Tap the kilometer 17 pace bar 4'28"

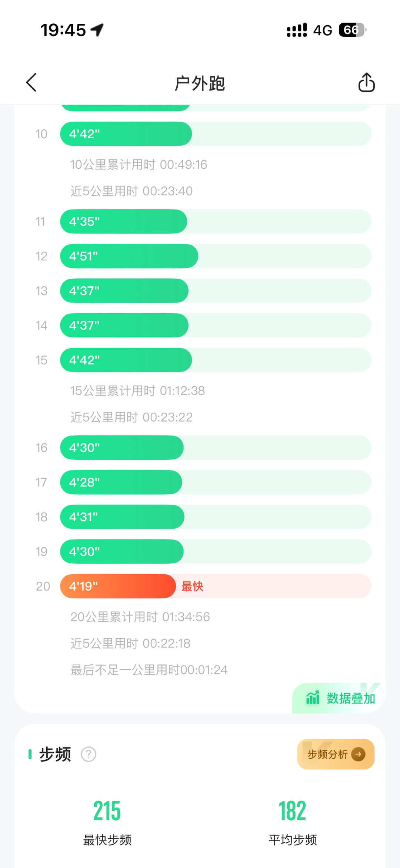(121, 482)
